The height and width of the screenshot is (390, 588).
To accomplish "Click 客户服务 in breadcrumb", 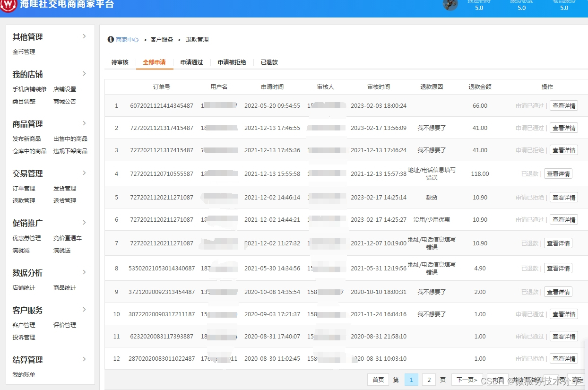I will (162, 40).
